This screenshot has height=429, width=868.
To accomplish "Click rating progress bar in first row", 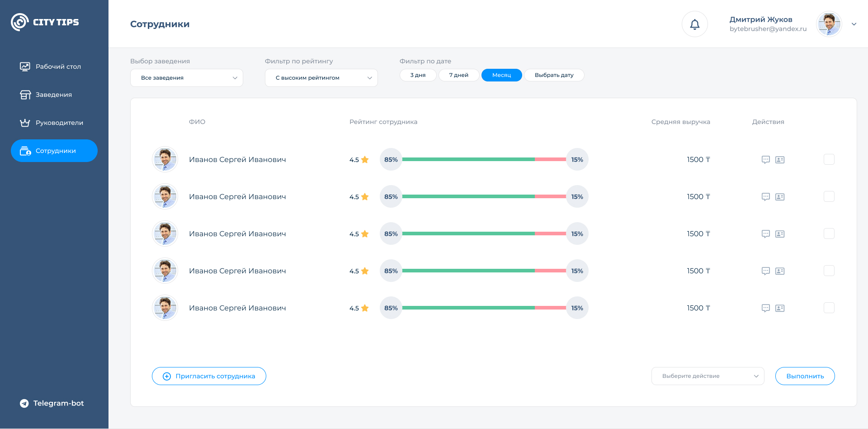I will point(484,159).
